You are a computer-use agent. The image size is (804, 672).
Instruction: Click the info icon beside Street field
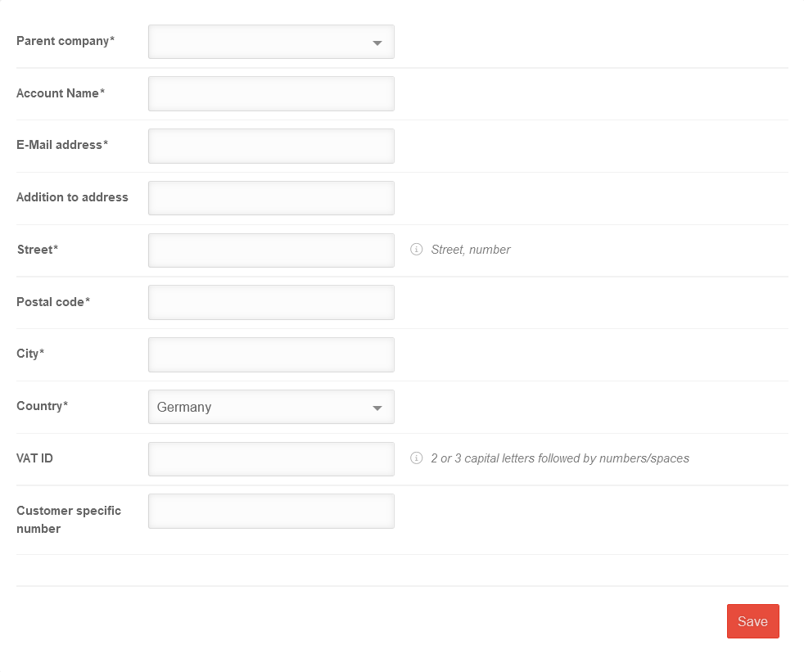coord(416,250)
